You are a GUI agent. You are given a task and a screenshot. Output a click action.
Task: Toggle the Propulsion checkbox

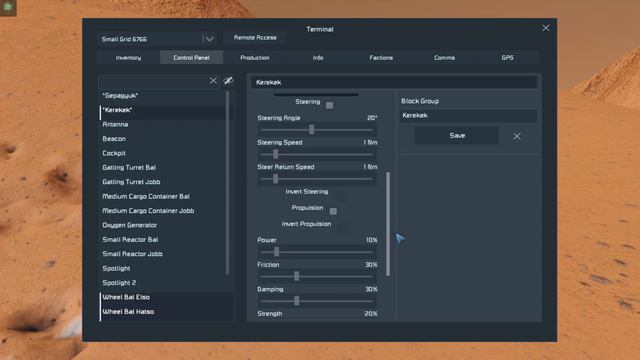[333, 211]
